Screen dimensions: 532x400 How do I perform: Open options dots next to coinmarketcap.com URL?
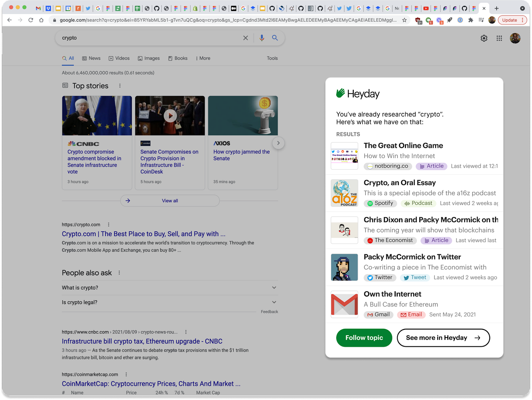click(126, 374)
